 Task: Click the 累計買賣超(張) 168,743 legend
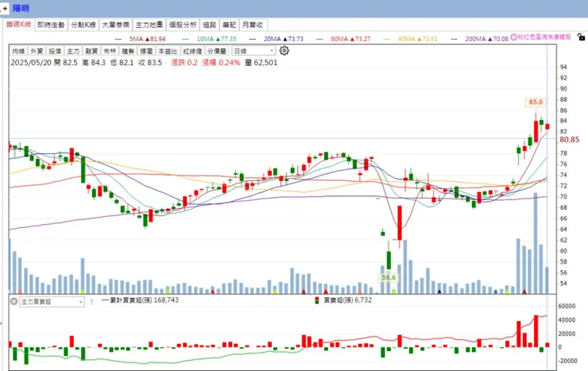141,300
